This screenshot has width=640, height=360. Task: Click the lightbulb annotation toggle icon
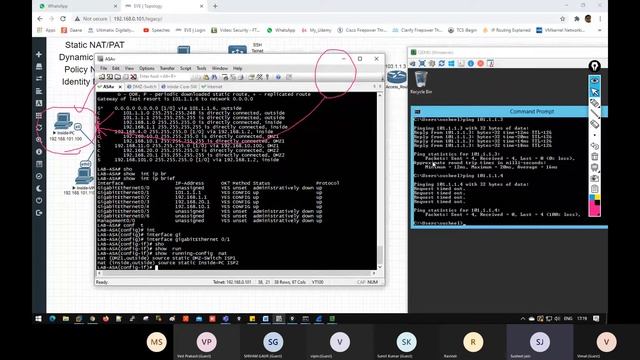[595, 66]
